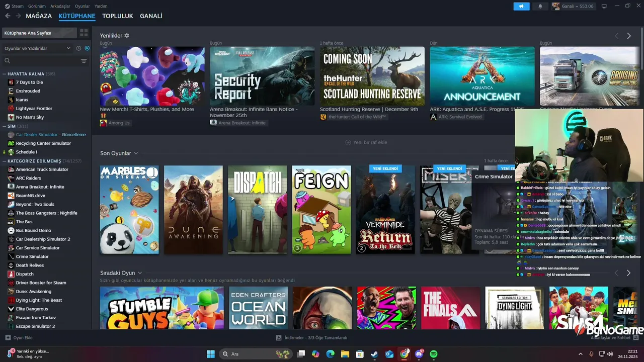Open Vermintide Return to the Reik cover
This screenshot has height=362, width=644.
click(385, 210)
